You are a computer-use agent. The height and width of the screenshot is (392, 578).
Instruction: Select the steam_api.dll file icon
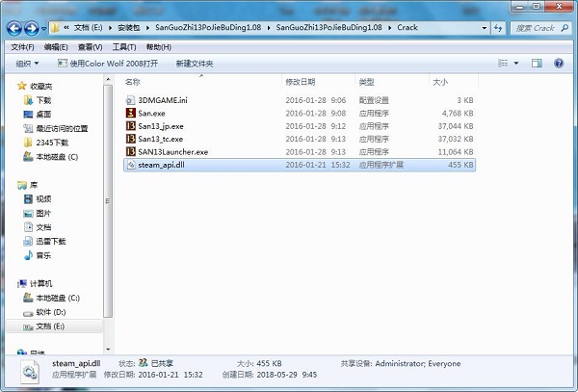[130, 165]
